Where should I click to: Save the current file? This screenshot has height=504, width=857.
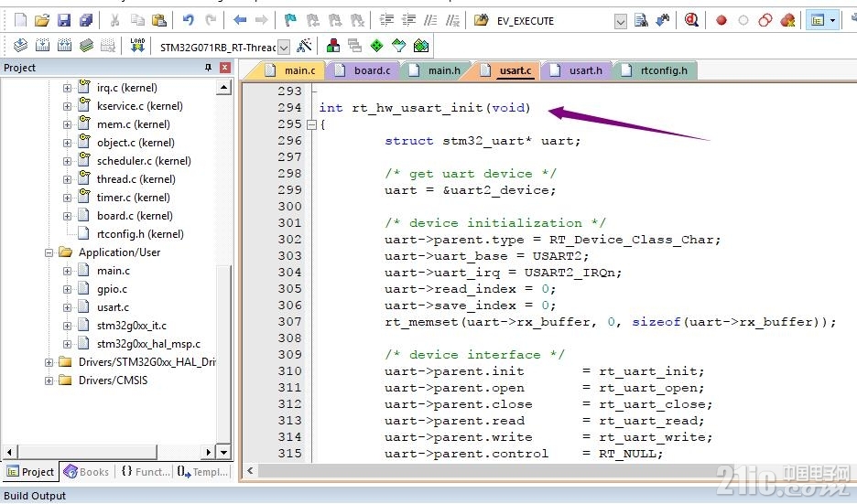(x=64, y=21)
